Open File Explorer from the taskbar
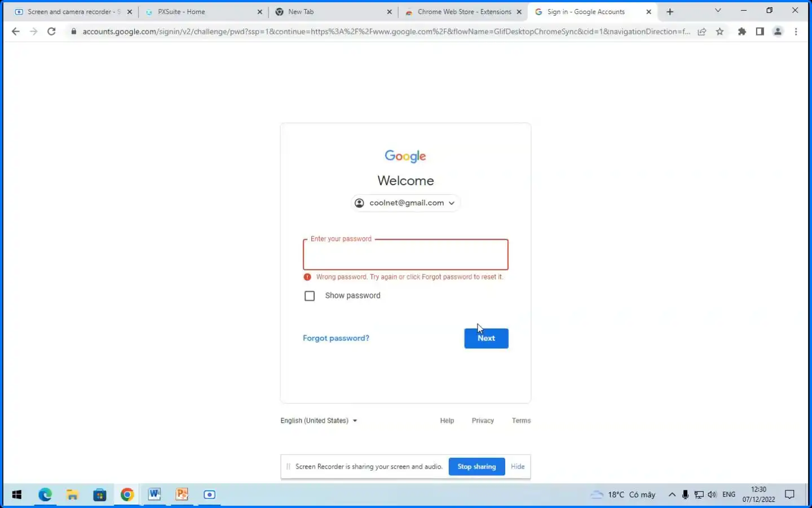Image resolution: width=812 pixels, height=508 pixels. tap(72, 495)
